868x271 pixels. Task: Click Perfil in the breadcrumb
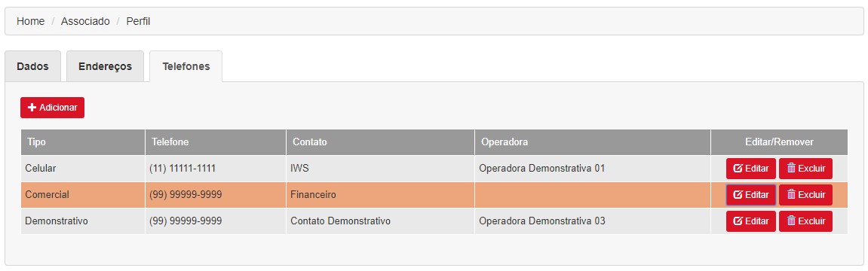coord(139,22)
